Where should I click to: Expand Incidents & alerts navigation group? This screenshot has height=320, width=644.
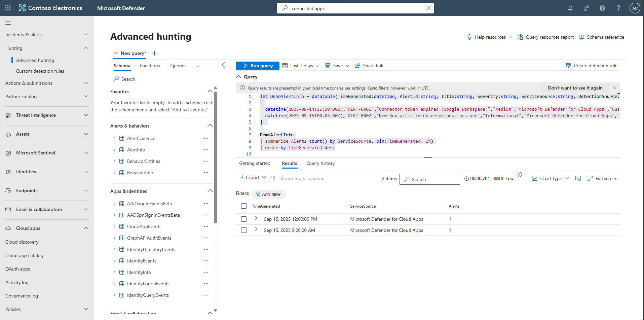click(x=47, y=35)
